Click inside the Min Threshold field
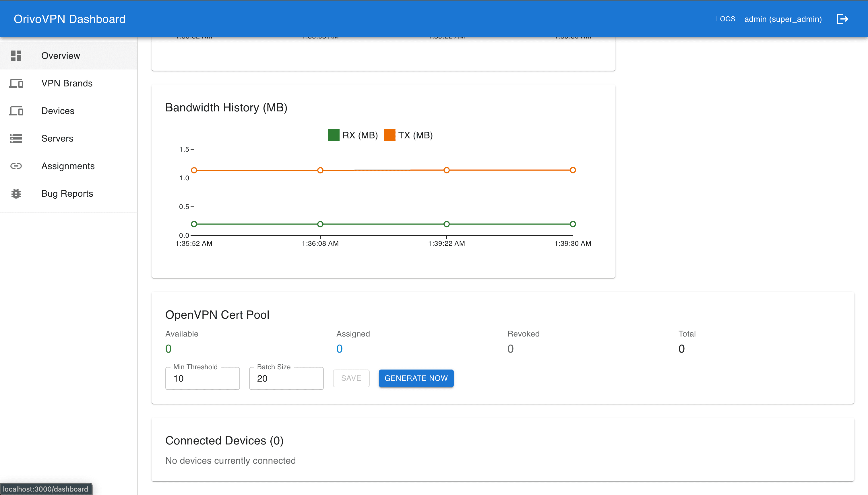 (x=202, y=378)
